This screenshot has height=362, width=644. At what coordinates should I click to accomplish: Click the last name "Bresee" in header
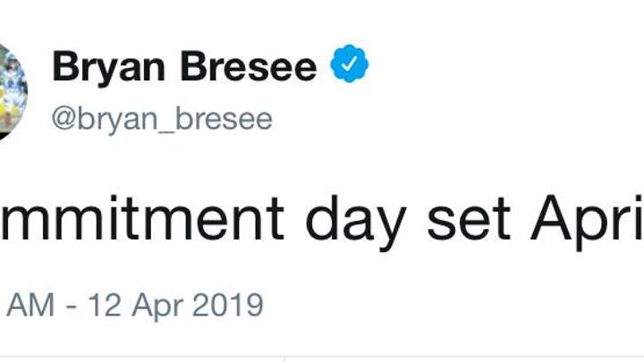pos(249,65)
